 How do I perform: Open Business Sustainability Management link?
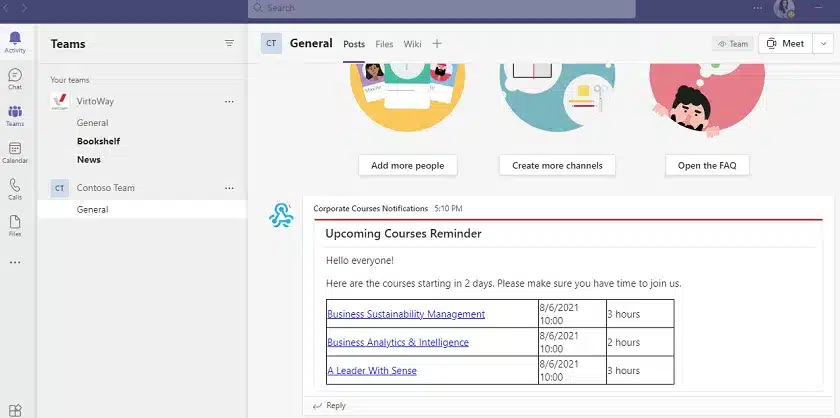click(406, 314)
